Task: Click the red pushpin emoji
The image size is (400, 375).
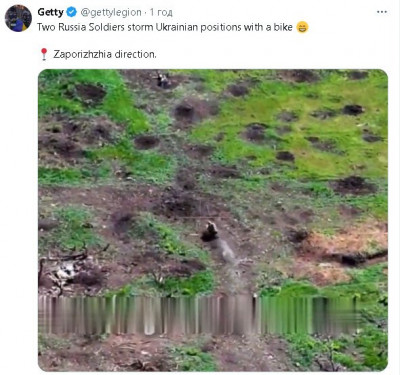Action: (x=44, y=54)
